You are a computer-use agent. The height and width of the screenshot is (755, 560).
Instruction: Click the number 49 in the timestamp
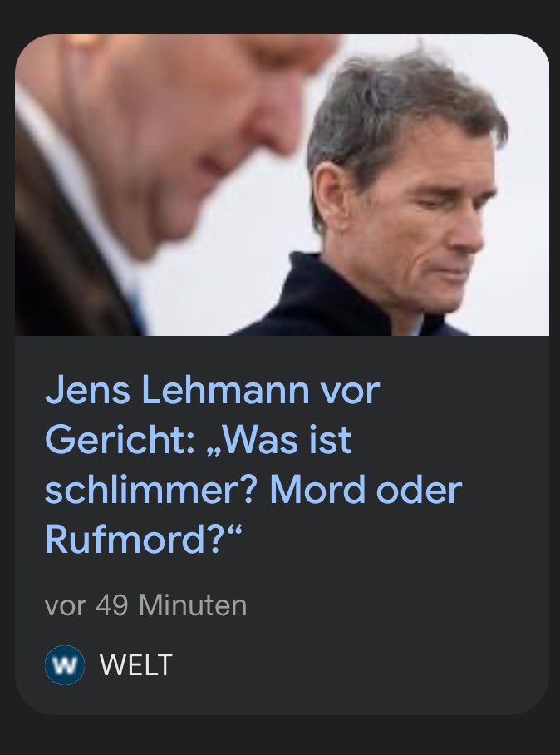(x=111, y=605)
